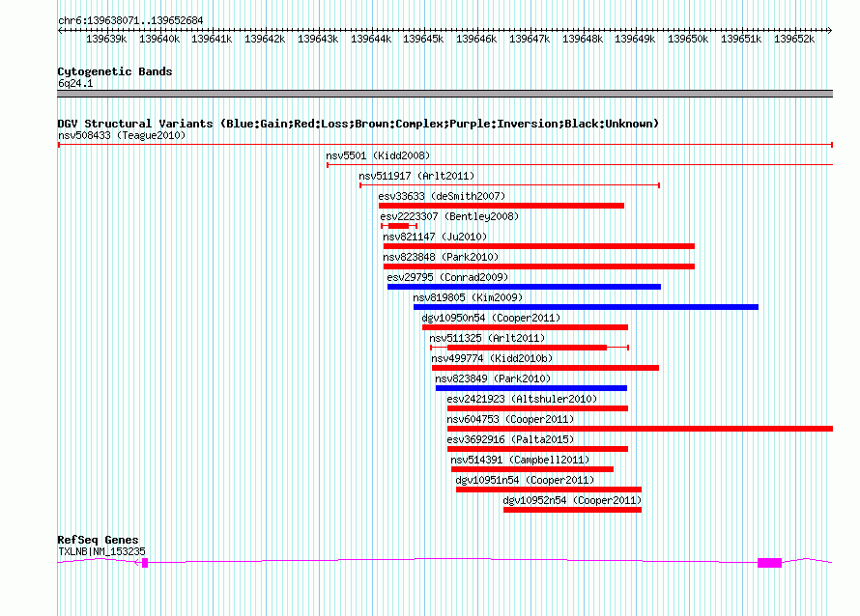This screenshot has height=616, width=860.
Task: Click the nsv819805 (Kim2009) label
Action: 468,297
